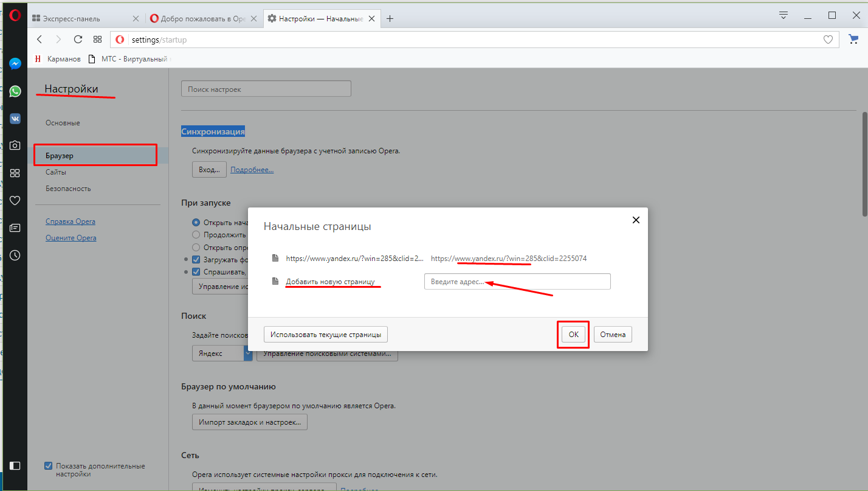Open WhatsApp in sidebar

tap(15, 91)
